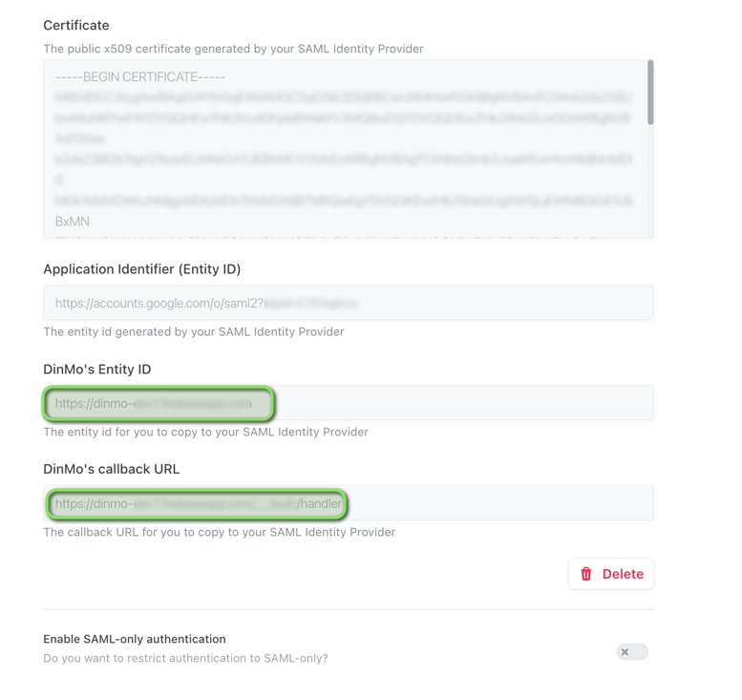The height and width of the screenshot is (700, 742).
Task: Click the DinMo's Entity ID label
Action: pos(96,370)
